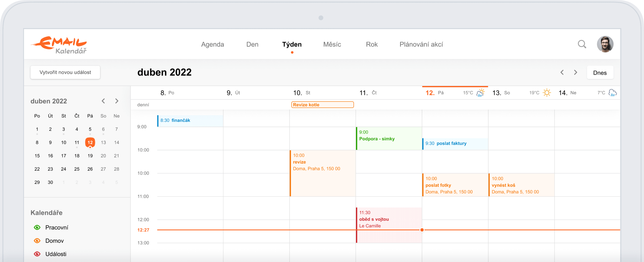Viewport: 644px width, 262px height.
Task: View rainy weather icon for 12. Pá
Action: 480,93
